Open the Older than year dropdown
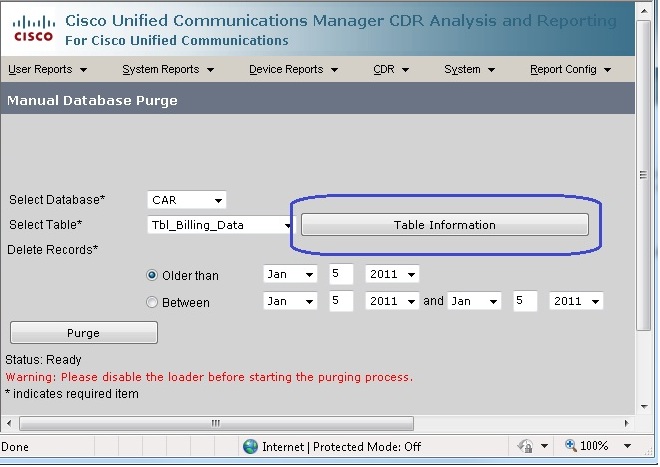Viewport: 660px width, 467px height. tap(392, 275)
